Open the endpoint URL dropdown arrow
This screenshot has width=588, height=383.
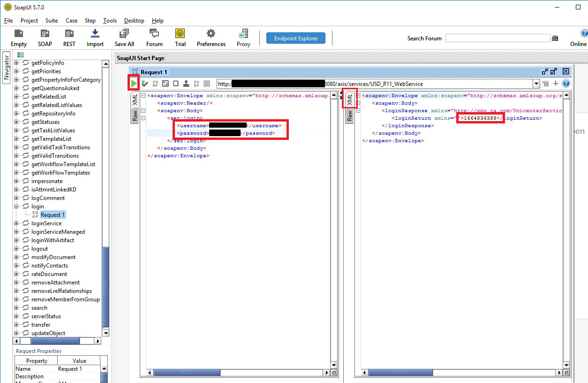(536, 84)
